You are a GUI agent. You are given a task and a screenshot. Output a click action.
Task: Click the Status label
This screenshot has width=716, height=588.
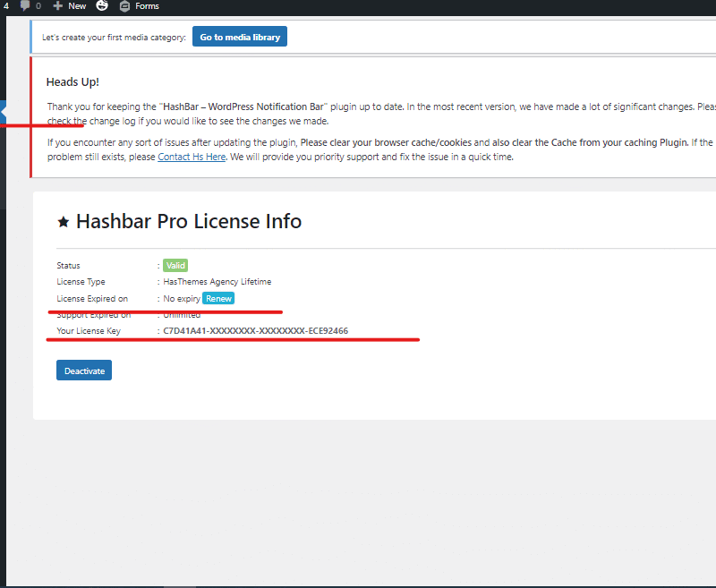pos(69,266)
